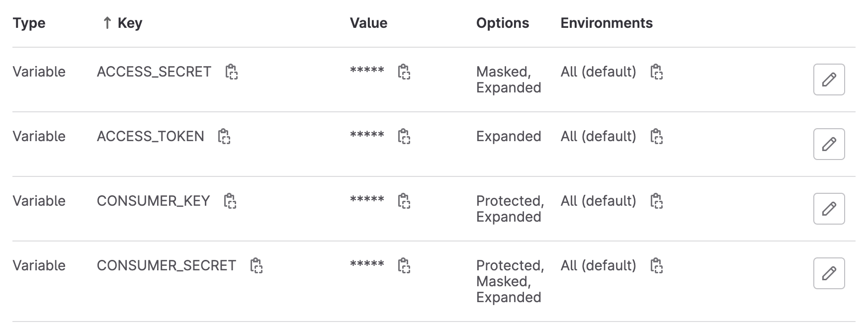The width and height of the screenshot is (868, 323).
Task: Copy the masked value of ACCESS_TOKEN
Action: 404,137
